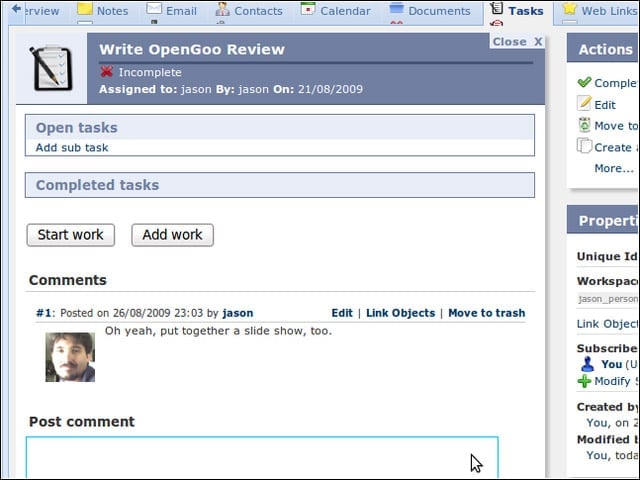Click the Comments section heading
This screenshot has width=640, height=480.
(68, 280)
